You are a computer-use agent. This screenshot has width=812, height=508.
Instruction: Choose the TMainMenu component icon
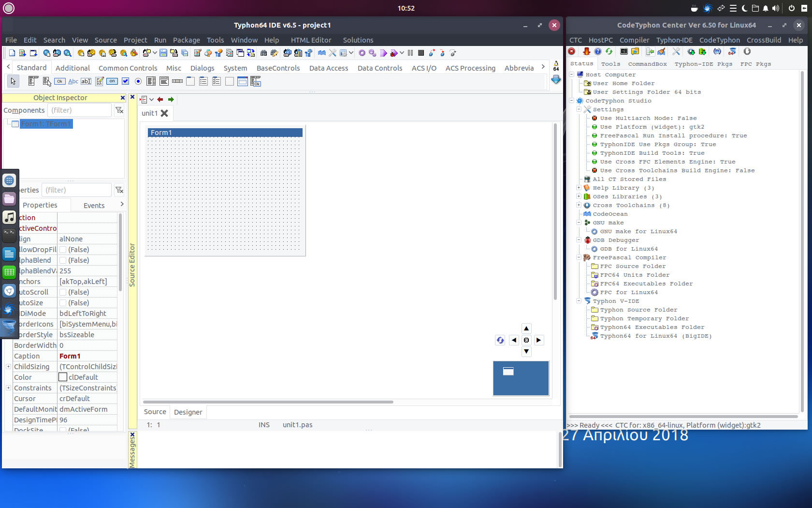(33, 81)
